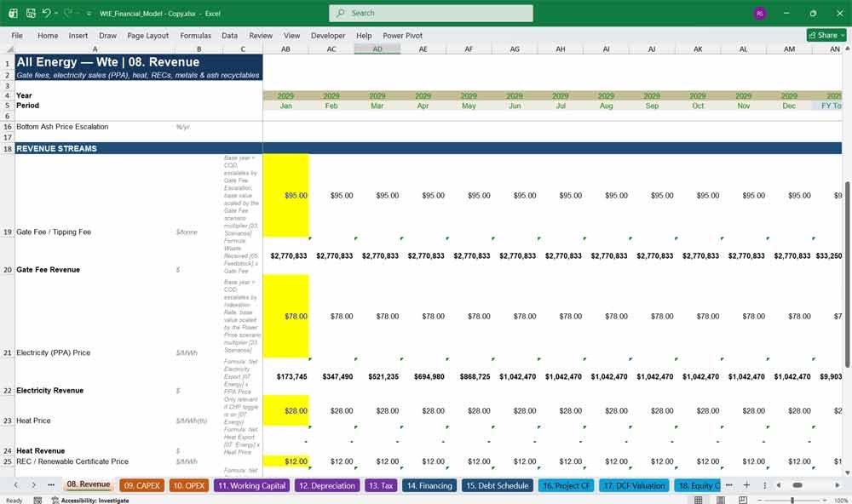This screenshot has width=852, height=504.
Task: Open the View ribbon tab
Action: 291,35
